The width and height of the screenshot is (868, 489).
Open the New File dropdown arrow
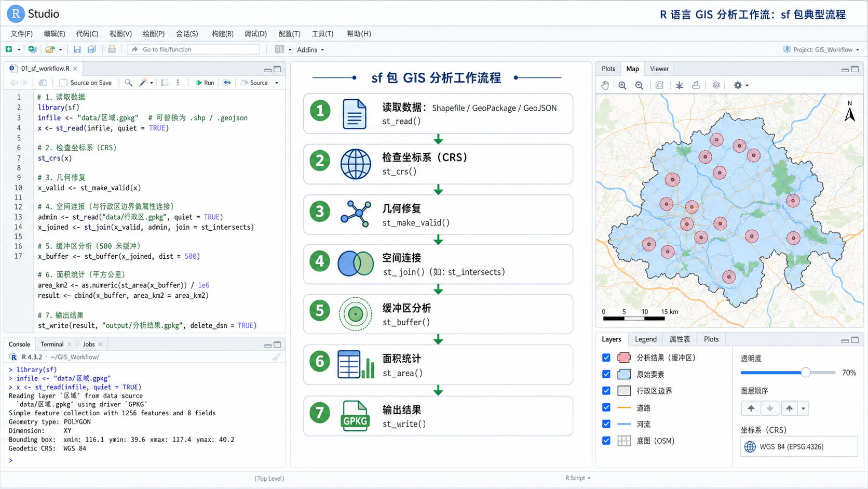click(19, 50)
